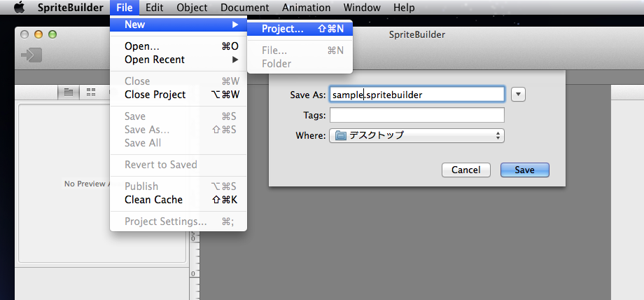Expand the Open Recent submenu
Image resolution: width=644 pixels, height=300 pixels.
coord(178,60)
